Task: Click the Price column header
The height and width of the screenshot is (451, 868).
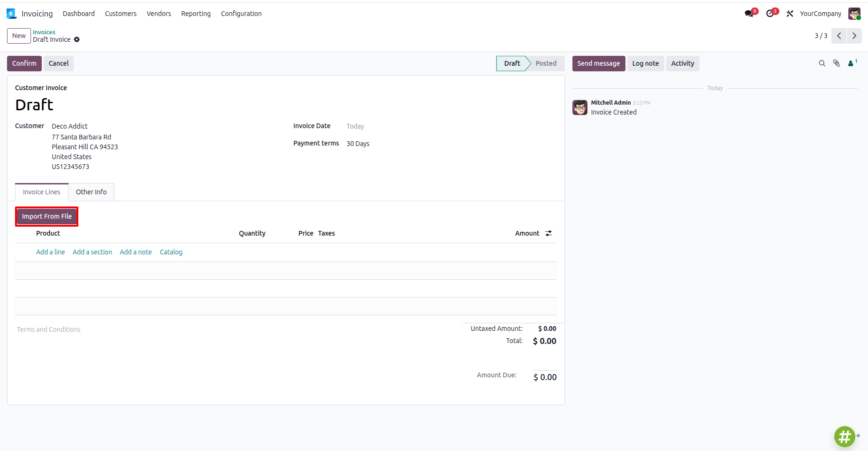Action: tap(306, 233)
